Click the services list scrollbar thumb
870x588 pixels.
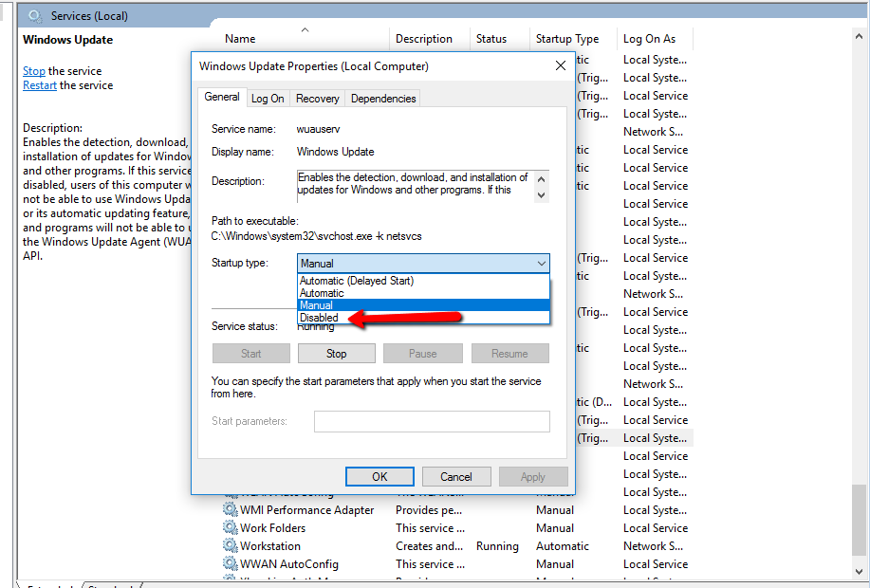860,520
